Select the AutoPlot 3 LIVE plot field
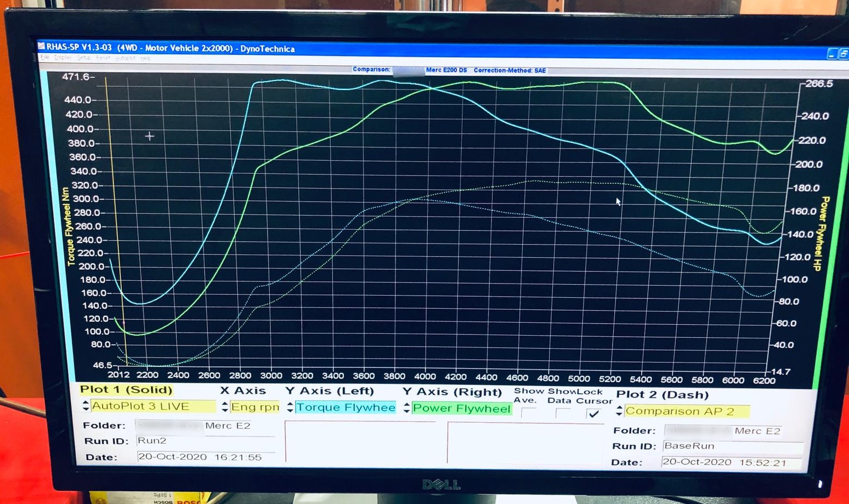The height and width of the screenshot is (504, 849). [153, 406]
